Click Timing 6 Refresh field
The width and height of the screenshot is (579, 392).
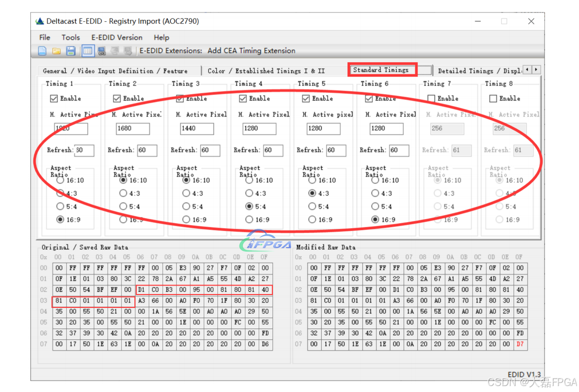coord(399,150)
